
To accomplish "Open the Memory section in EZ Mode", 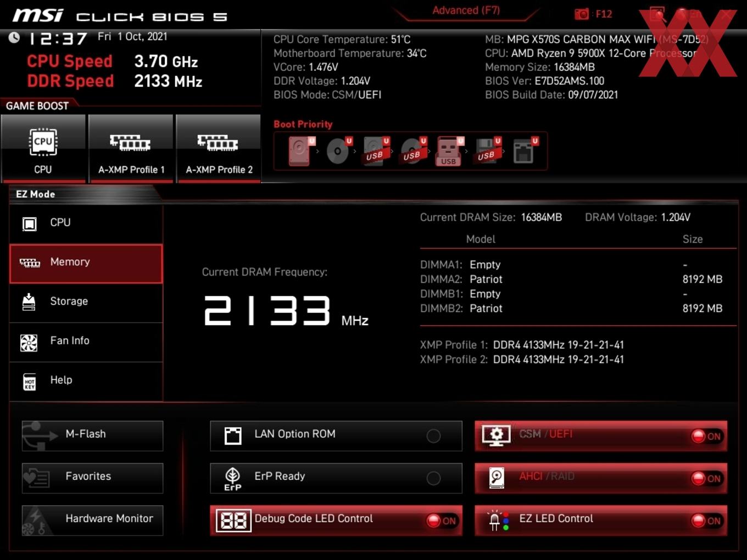I will point(86,264).
